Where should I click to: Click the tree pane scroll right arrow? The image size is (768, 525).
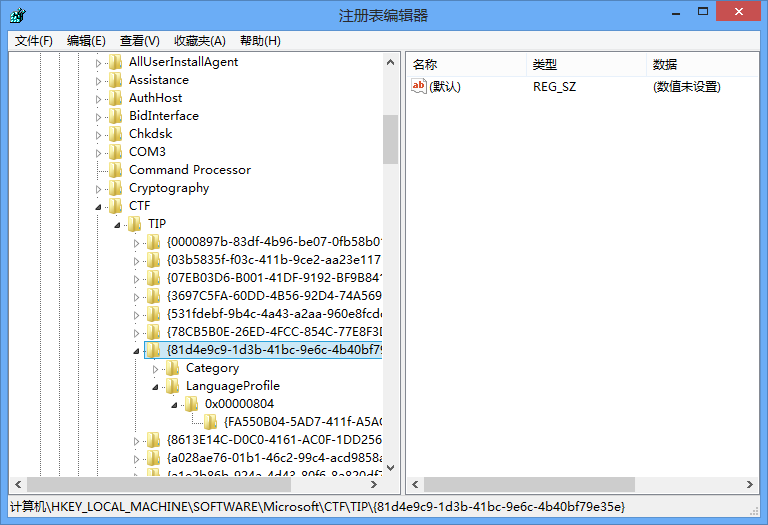(x=374, y=484)
